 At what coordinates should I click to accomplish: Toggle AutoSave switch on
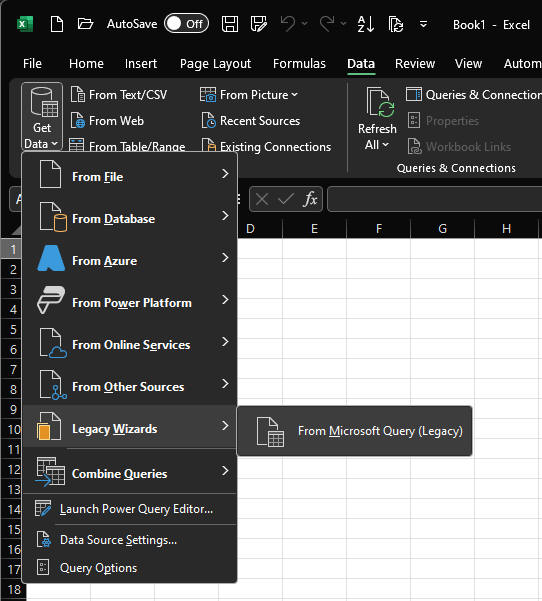coord(186,24)
